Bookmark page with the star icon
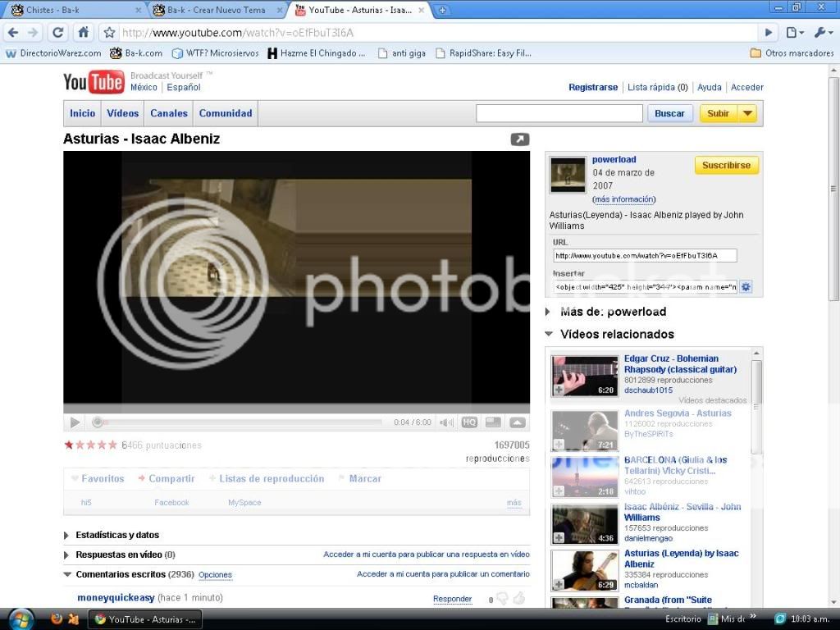The height and width of the screenshot is (630, 840). tap(109, 33)
